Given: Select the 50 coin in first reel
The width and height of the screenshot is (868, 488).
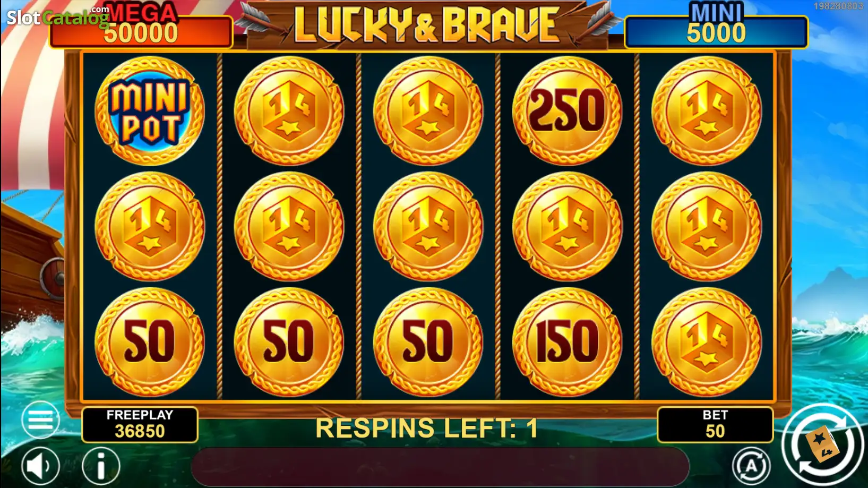Looking at the screenshot, I should coord(150,342).
